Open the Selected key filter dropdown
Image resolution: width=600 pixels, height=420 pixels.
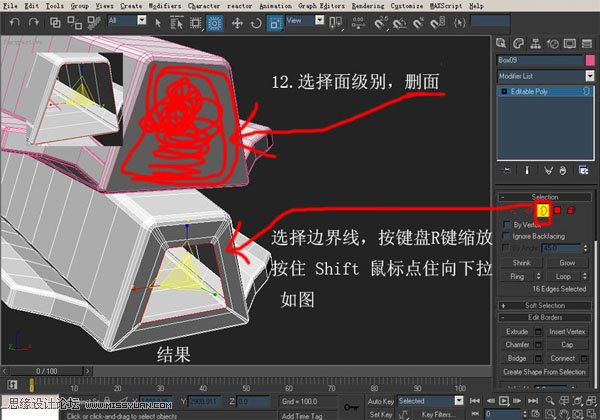click(459, 401)
